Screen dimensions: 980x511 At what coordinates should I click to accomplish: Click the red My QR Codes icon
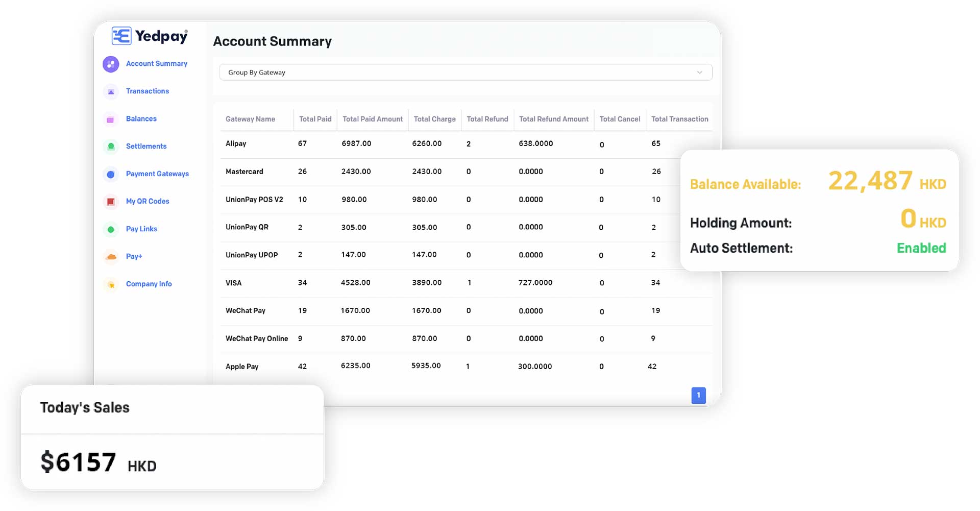click(111, 202)
